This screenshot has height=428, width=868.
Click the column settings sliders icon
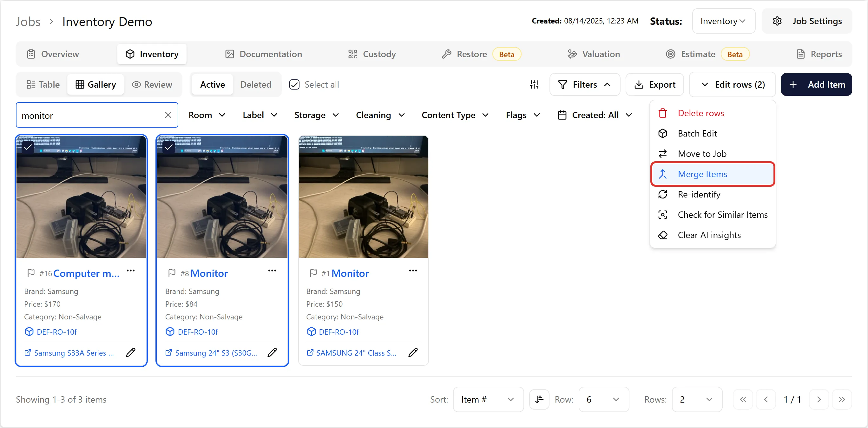[534, 84]
